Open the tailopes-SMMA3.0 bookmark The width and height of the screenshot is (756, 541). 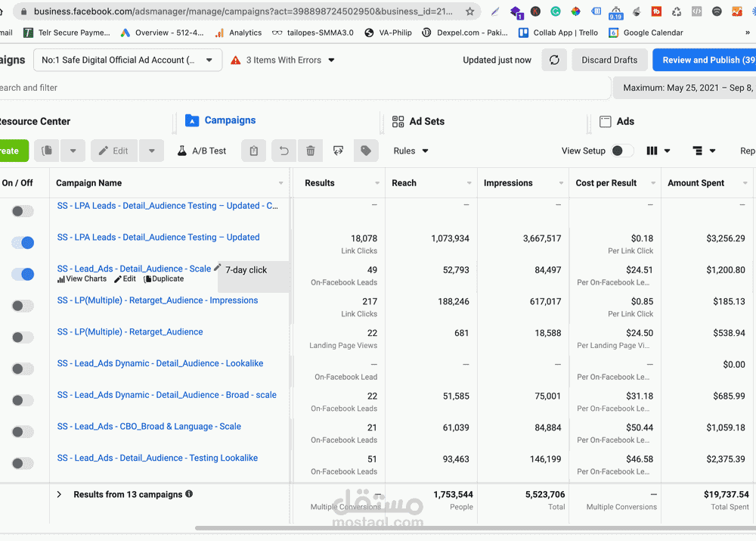coord(312,33)
